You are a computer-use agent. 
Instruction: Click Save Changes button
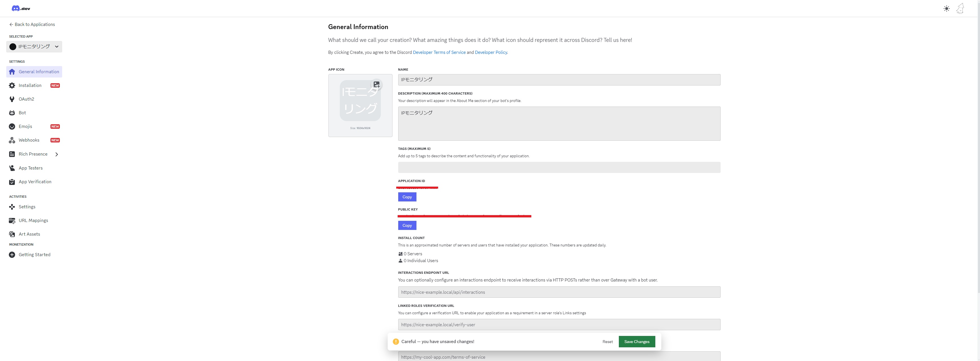coord(637,342)
